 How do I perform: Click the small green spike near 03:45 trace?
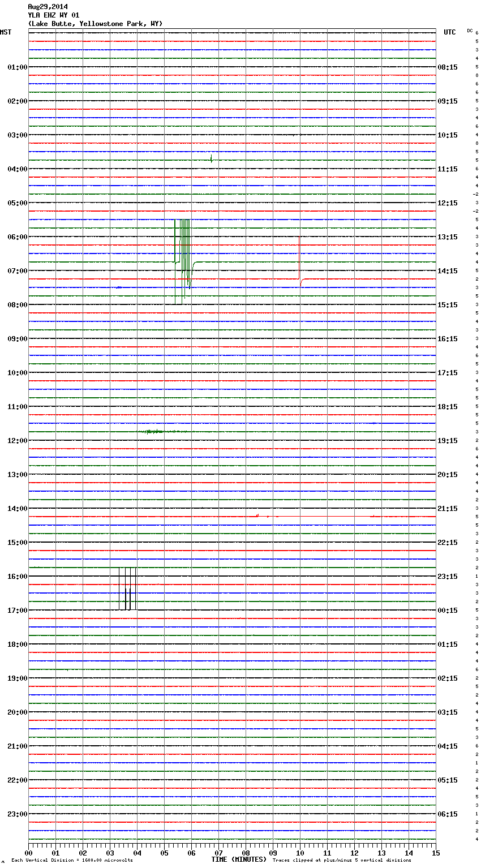pos(211,158)
